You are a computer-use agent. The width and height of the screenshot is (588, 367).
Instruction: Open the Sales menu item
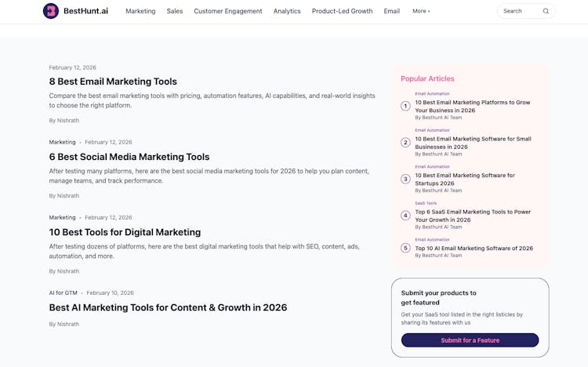[174, 11]
